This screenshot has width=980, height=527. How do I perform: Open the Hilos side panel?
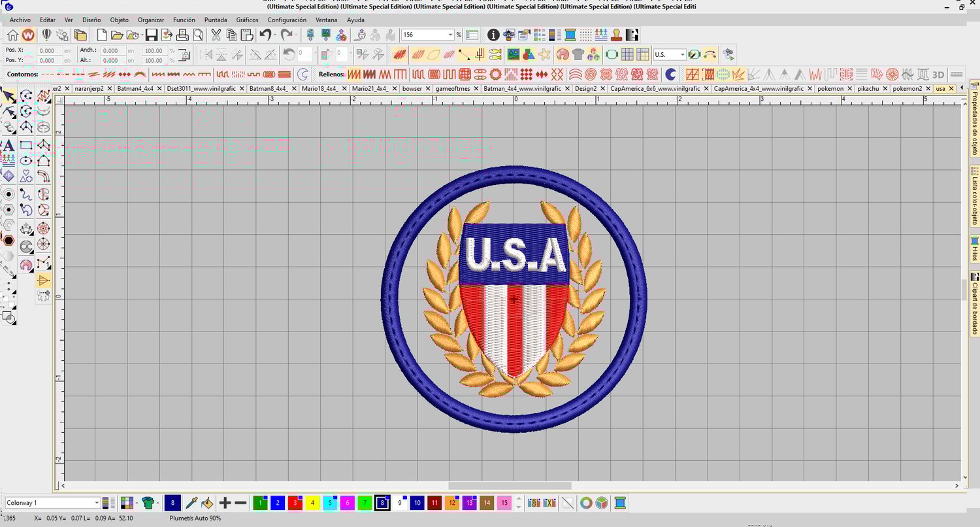coord(975,250)
